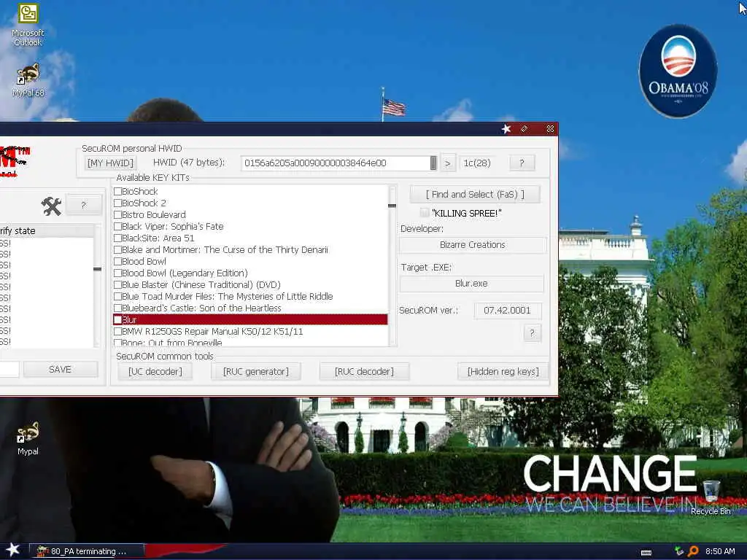Click the verify state column header
This screenshot has width=747, height=560.
pos(47,231)
